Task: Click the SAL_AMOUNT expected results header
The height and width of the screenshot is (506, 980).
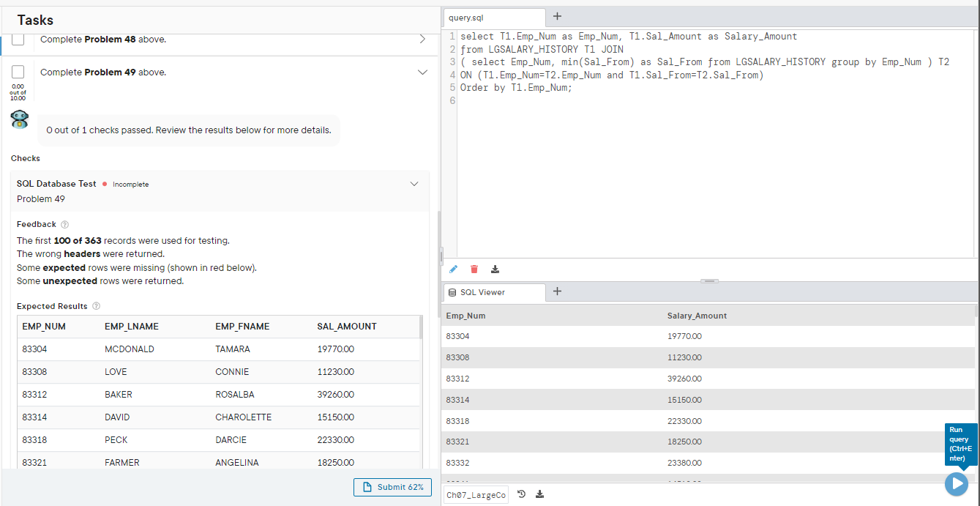Action: (x=347, y=327)
